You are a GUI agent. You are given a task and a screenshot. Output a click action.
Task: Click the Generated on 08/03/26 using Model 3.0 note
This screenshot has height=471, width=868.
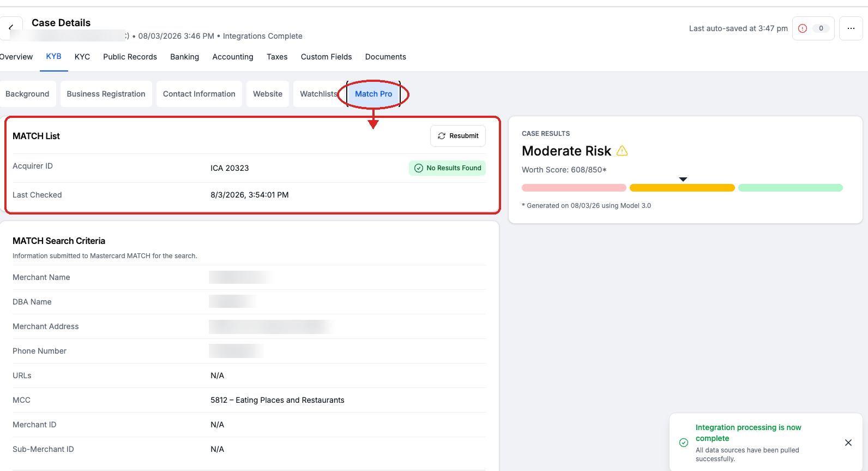(x=586, y=206)
